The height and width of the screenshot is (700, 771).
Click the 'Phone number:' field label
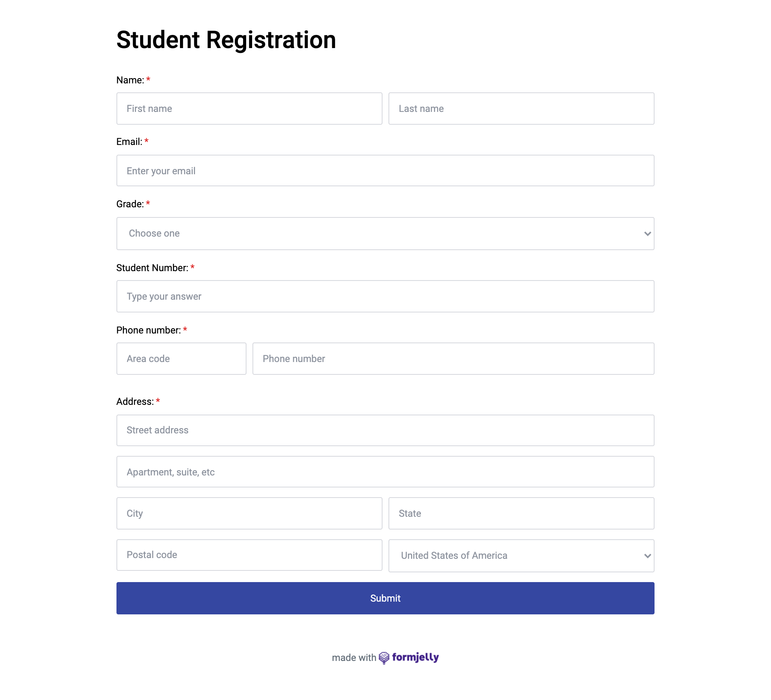click(148, 330)
